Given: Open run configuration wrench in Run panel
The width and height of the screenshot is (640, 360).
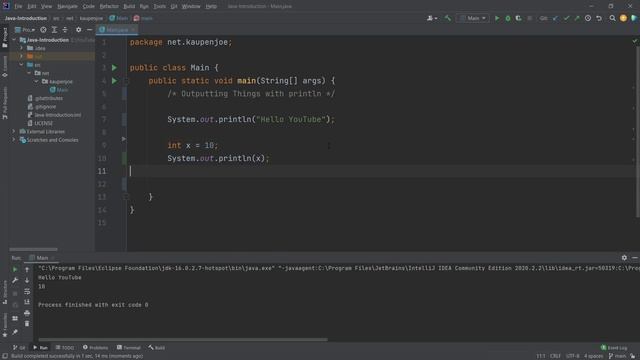Looking at the screenshot, I should pyautogui.click(x=15, y=280).
